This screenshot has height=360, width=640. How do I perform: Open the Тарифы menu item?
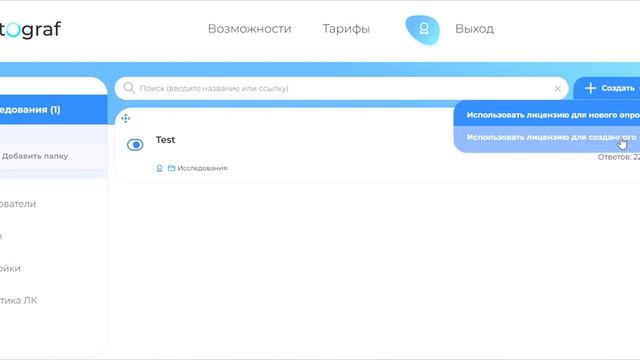[x=346, y=29]
